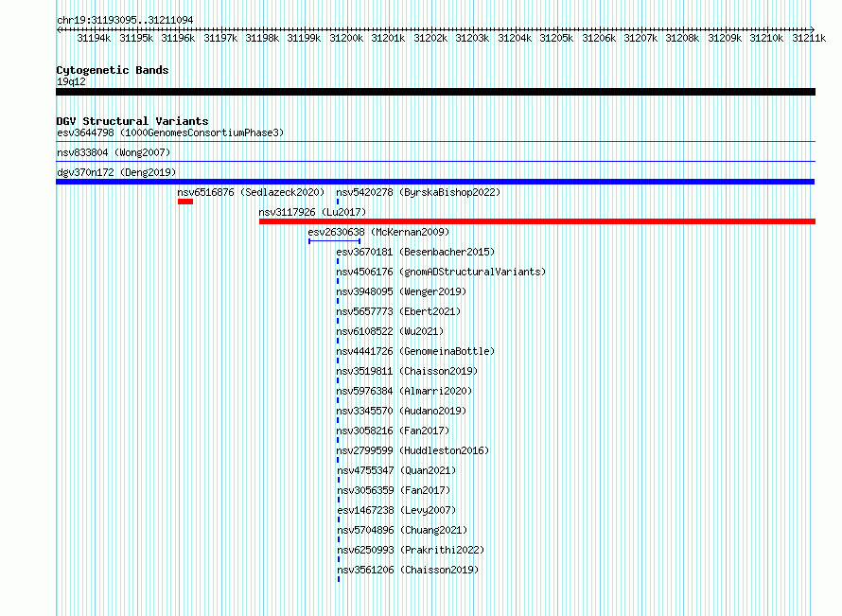842x616 pixels.
Task: Click the 31206k ruler position label
Action: 599,38
